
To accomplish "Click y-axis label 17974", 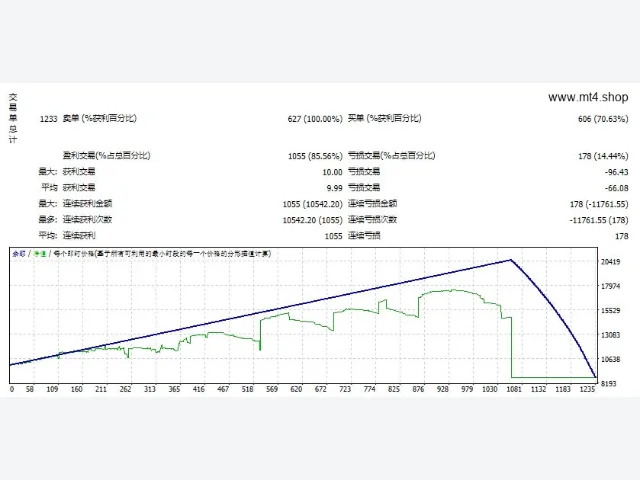I will (x=610, y=286).
